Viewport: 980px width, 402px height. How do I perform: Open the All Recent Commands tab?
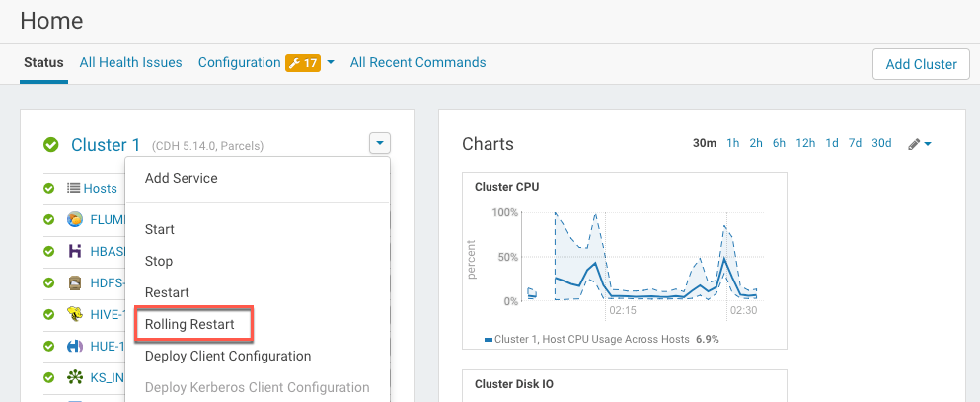coord(417,62)
